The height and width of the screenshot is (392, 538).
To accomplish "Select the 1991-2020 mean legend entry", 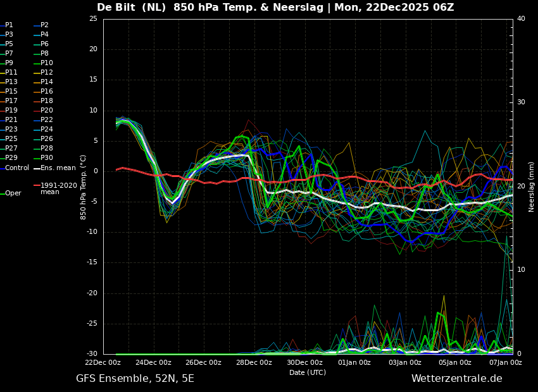I will [56, 188].
